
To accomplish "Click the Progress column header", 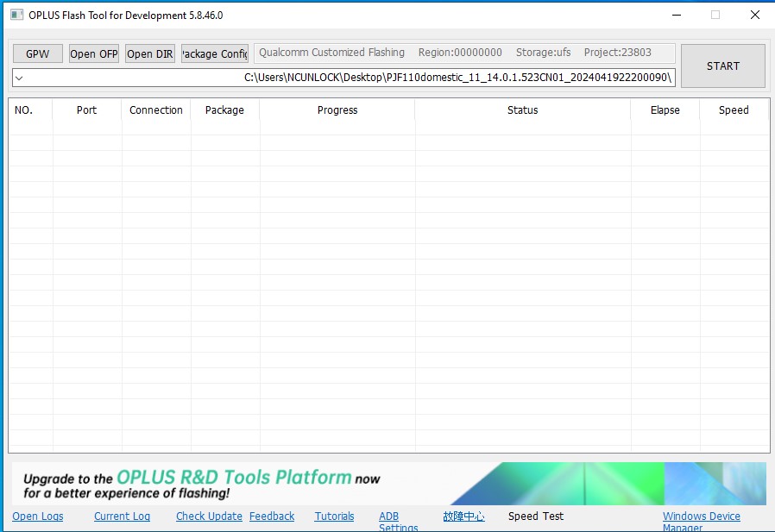I will [x=337, y=110].
